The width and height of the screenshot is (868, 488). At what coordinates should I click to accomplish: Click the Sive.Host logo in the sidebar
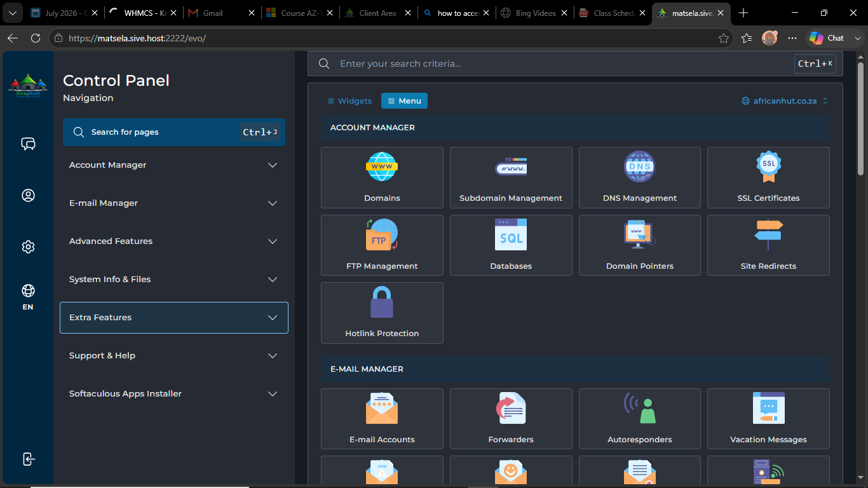[x=28, y=86]
